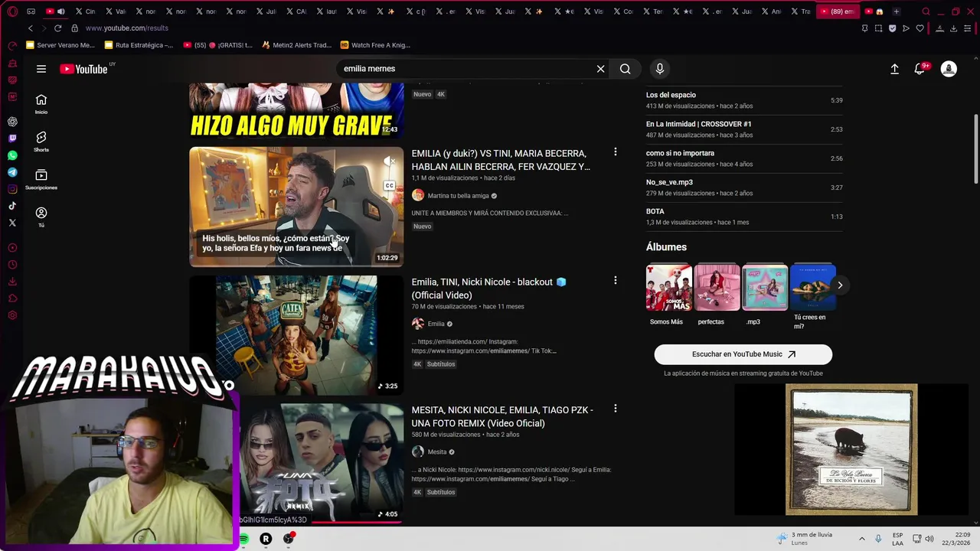Take a snapshot with the toolbar capture icon
The height and width of the screenshot is (551, 980).
pyautogui.click(x=878, y=28)
